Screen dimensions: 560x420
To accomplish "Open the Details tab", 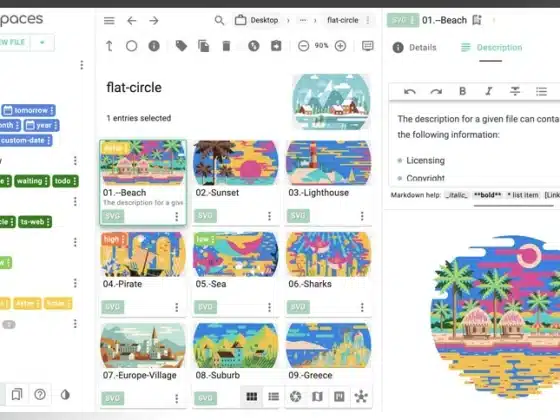I will (414, 48).
